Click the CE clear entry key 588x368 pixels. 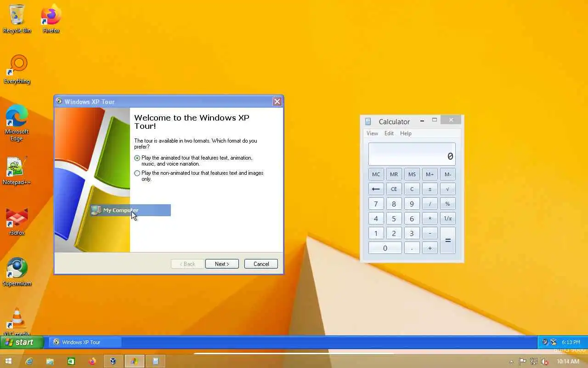394,189
